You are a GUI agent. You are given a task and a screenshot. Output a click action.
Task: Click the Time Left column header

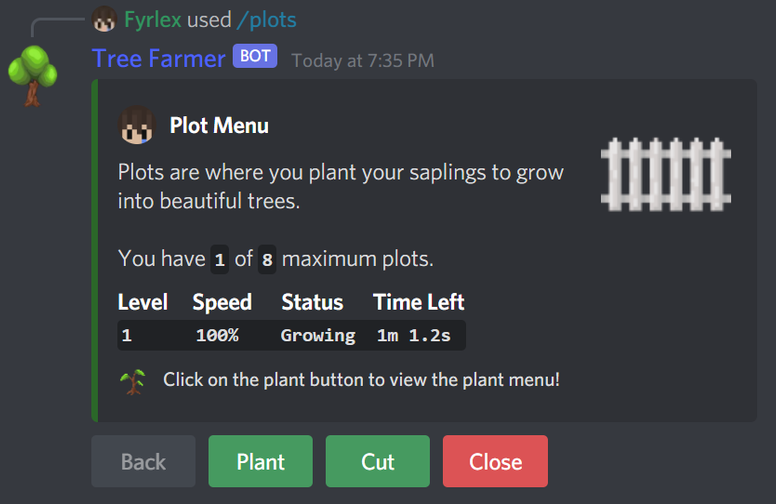[x=419, y=302]
